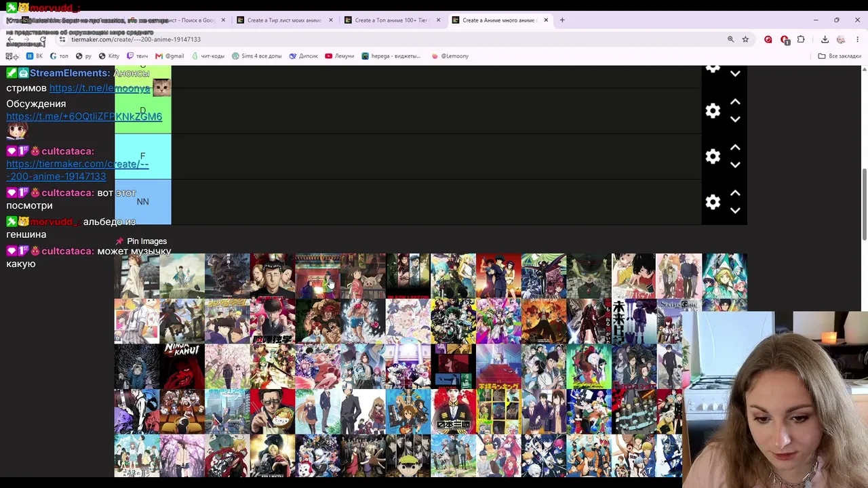The width and height of the screenshot is (868, 488).
Task: Open the browser profile avatar
Action: (x=841, y=39)
